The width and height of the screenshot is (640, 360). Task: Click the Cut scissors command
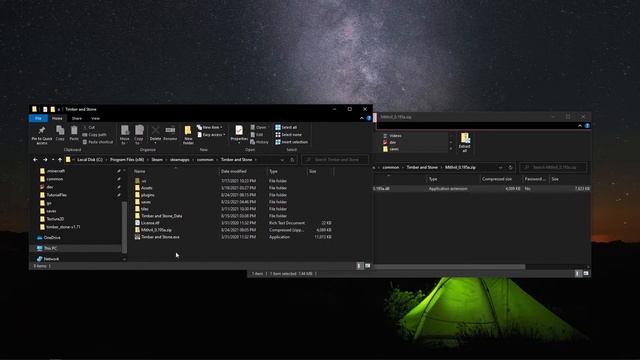pos(89,128)
